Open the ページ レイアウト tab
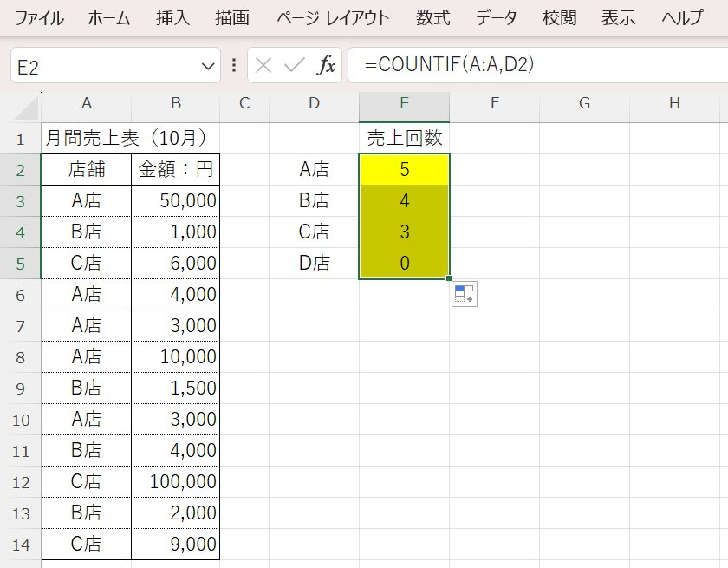728x568 pixels. (333, 18)
